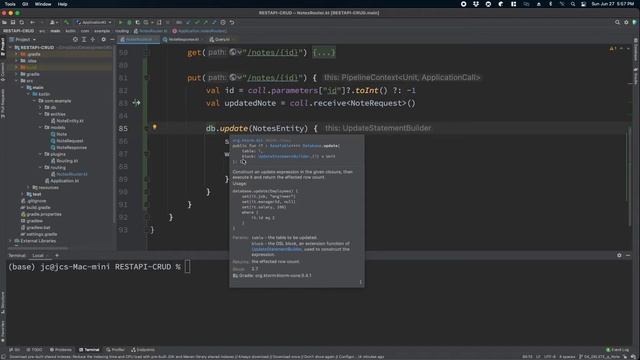This screenshot has width=640, height=360.
Task: Open IDE Settings gear at top right
Action: [x=626, y=22]
